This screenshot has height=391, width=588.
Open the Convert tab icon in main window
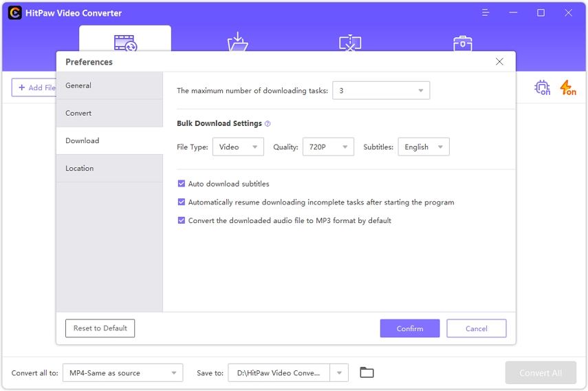[125, 43]
